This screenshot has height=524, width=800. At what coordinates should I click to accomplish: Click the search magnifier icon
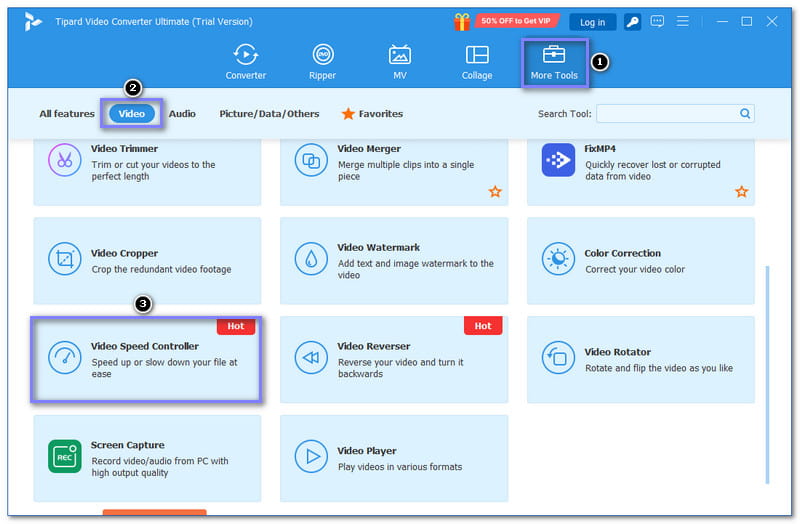click(x=745, y=113)
